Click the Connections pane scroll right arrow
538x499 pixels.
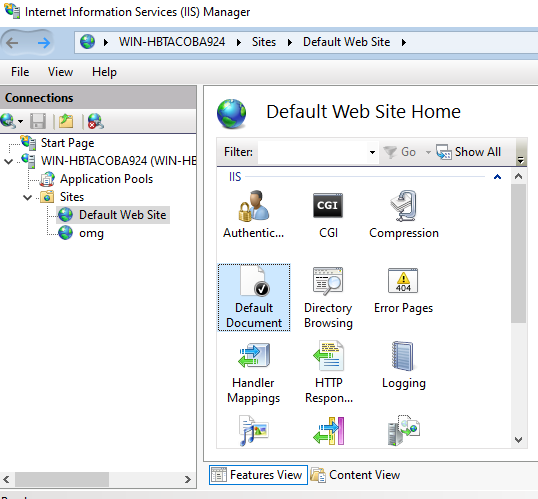pos(187,479)
